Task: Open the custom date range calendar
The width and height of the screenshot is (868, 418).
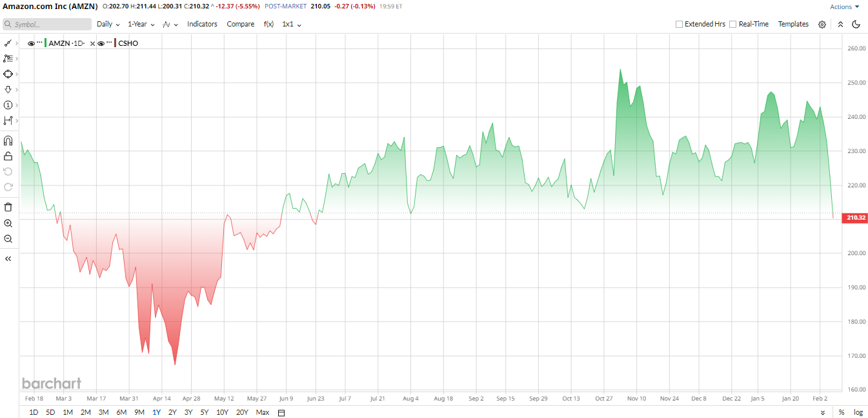Action: click(x=281, y=412)
